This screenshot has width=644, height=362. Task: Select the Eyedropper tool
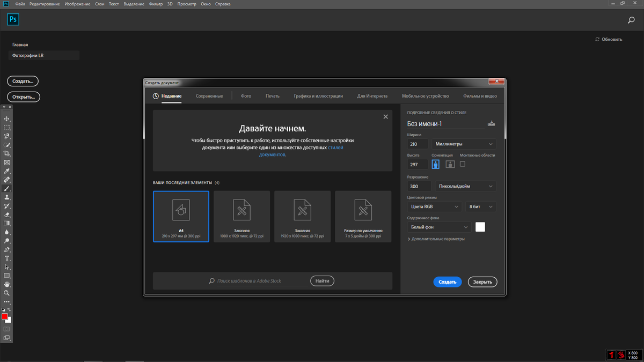[x=7, y=171]
